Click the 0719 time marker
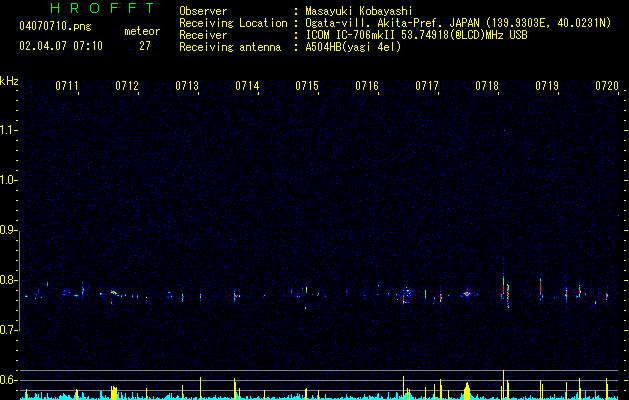The image size is (629, 400). (547, 86)
